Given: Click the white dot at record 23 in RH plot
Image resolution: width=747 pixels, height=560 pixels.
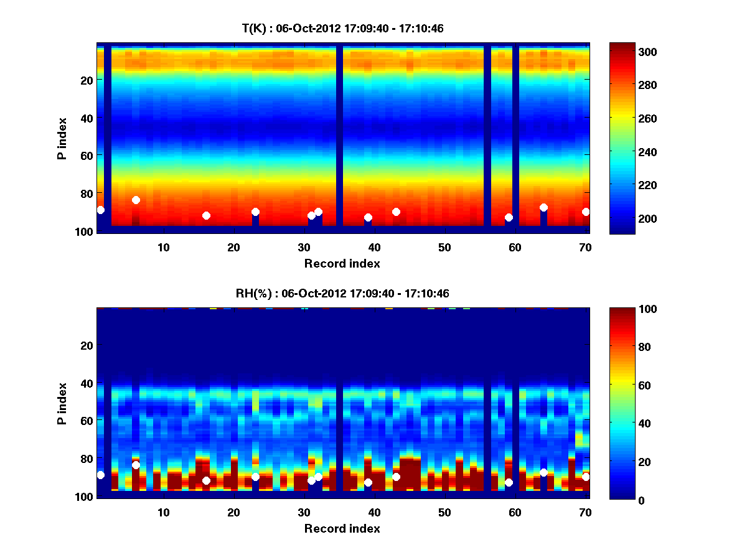Looking at the screenshot, I should (255, 477).
